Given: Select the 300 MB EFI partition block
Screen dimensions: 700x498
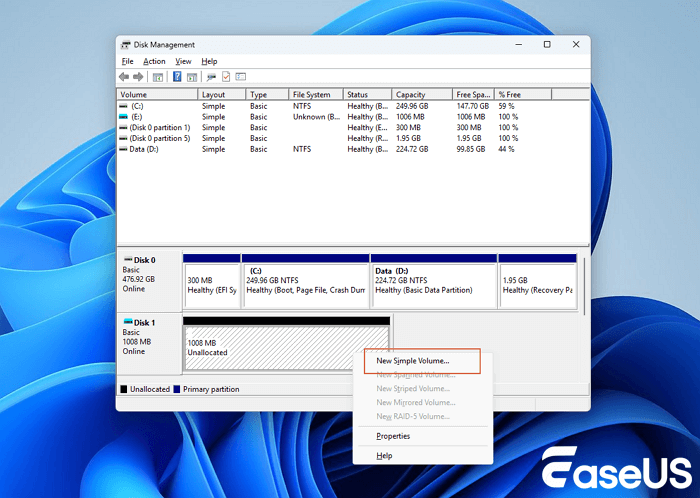Looking at the screenshot, I should coord(212,282).
